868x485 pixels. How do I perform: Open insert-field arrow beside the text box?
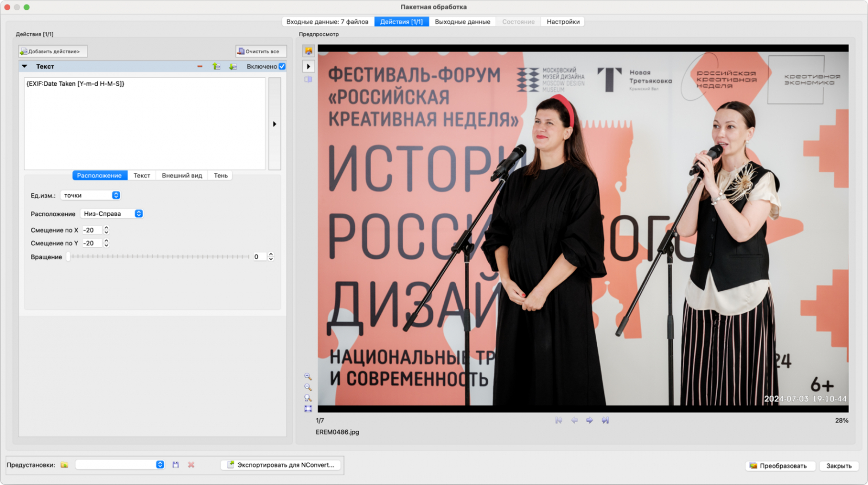[x=275, y=124]
